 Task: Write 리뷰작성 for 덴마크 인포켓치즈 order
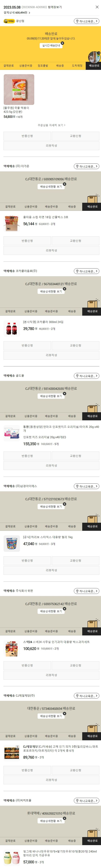(51, 465)
